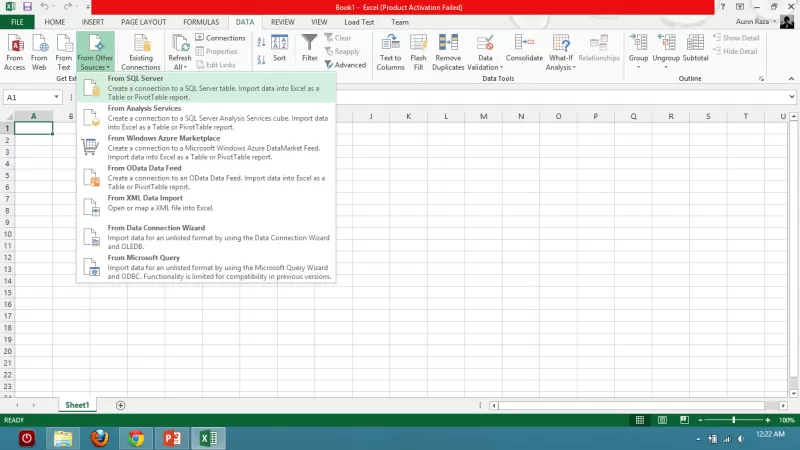
Task: Add a new sheet with plus button
Action: (x=120, y=405)
